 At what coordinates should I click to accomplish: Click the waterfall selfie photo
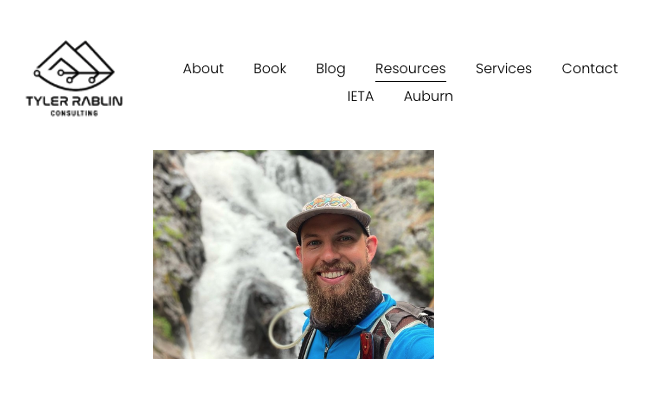coord(293,254)
